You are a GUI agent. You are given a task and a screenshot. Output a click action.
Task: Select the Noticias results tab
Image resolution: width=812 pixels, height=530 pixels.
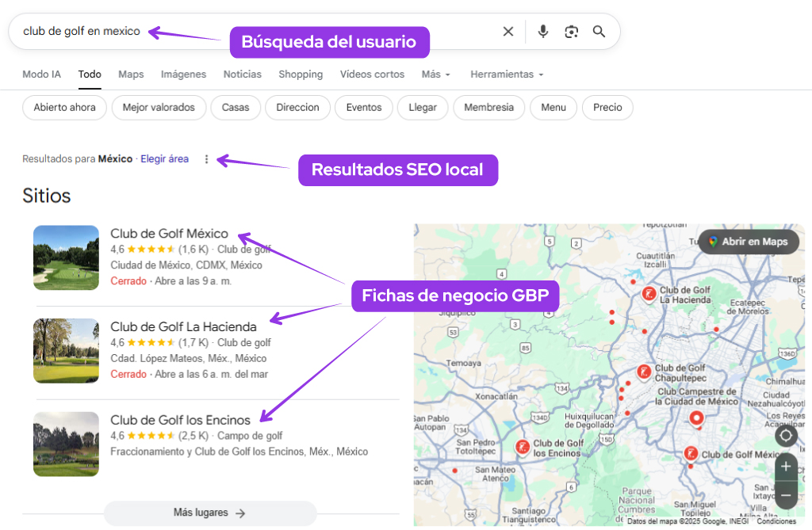[242, 74]
